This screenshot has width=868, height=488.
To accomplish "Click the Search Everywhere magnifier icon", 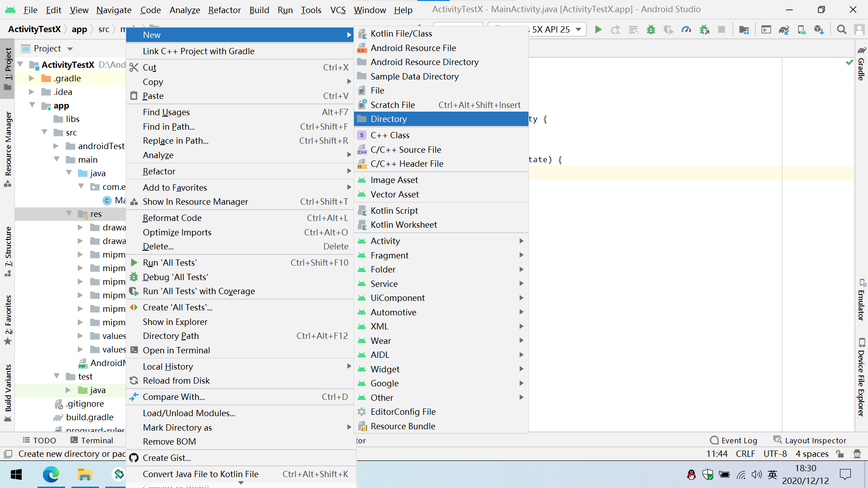I will pos(841,30).
